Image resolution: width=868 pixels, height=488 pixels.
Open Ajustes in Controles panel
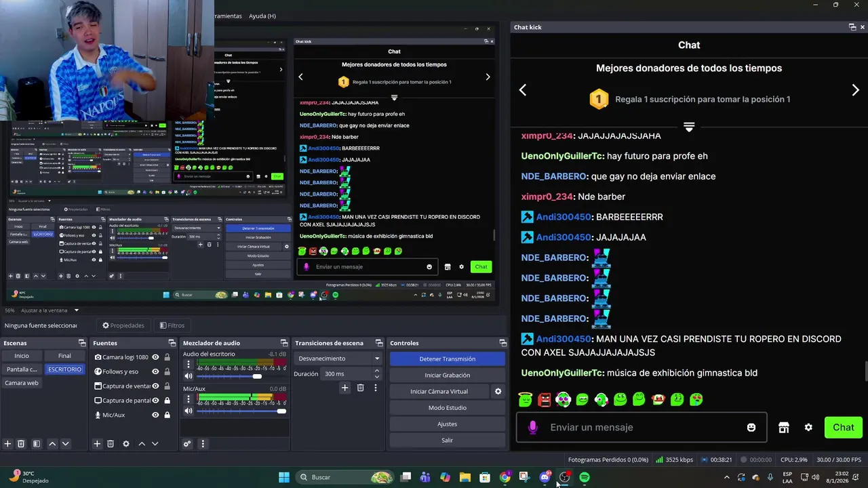click(448, 424)
